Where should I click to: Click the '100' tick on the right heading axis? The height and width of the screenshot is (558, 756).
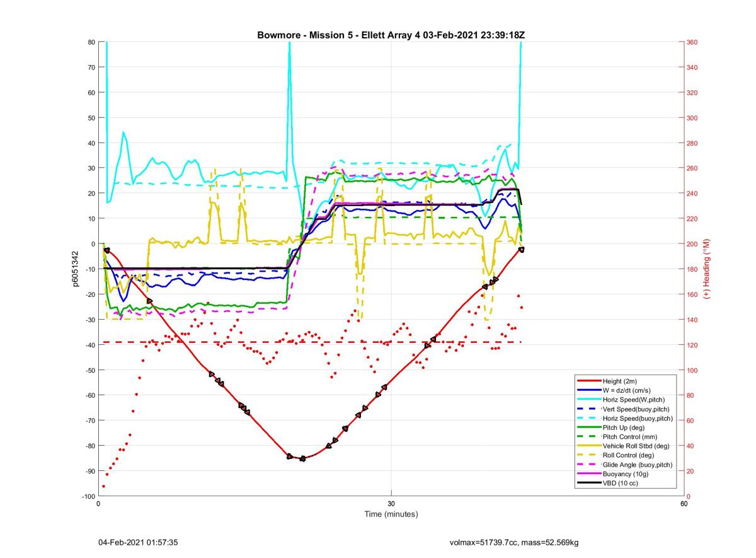coord(693,370)
